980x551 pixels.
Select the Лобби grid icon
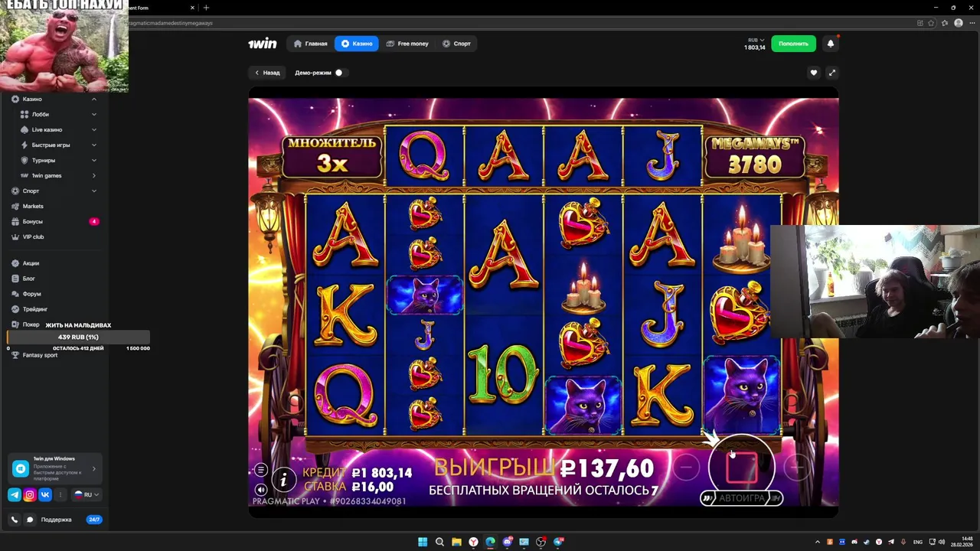tap(24, 114)
